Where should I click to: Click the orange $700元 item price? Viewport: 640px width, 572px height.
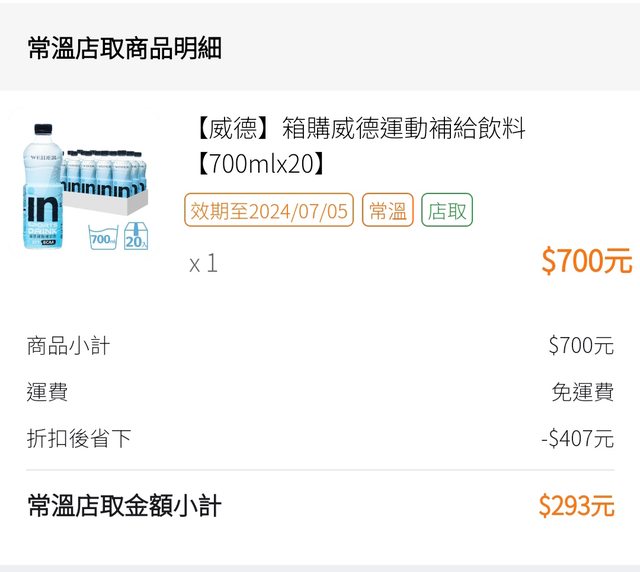tap(586, 261)
